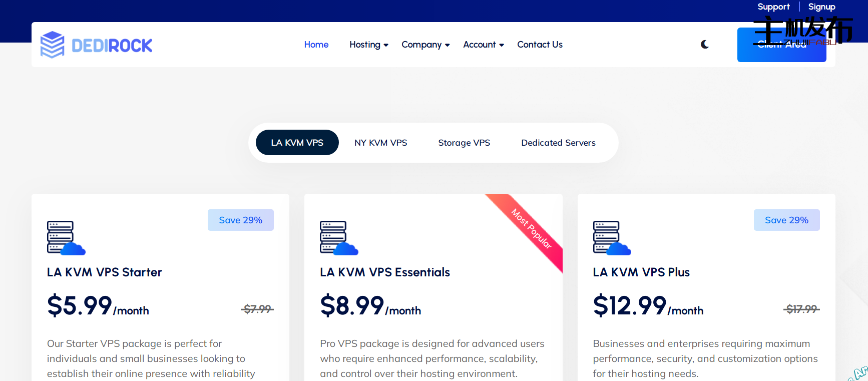Click the Starter plan server cloud icon
This screenshot has height=381, width=868.
[x=66, y=238]
